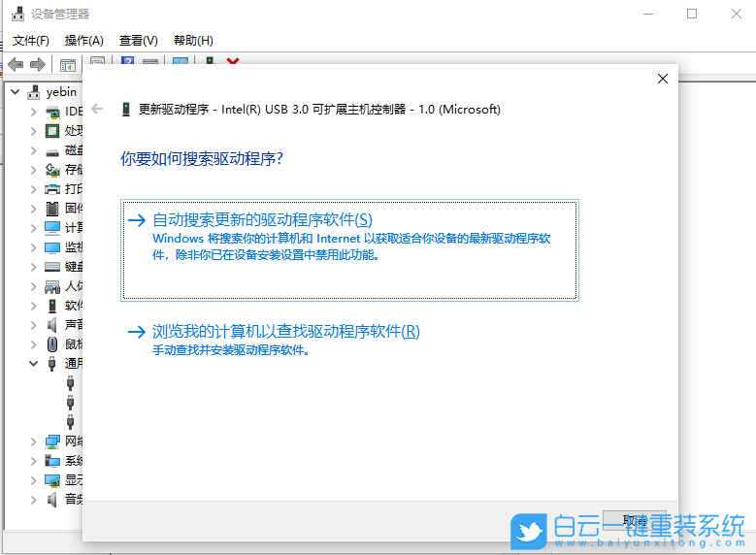Select the second USB device child icon
The image size is (756, 555).
click(71, 402)
